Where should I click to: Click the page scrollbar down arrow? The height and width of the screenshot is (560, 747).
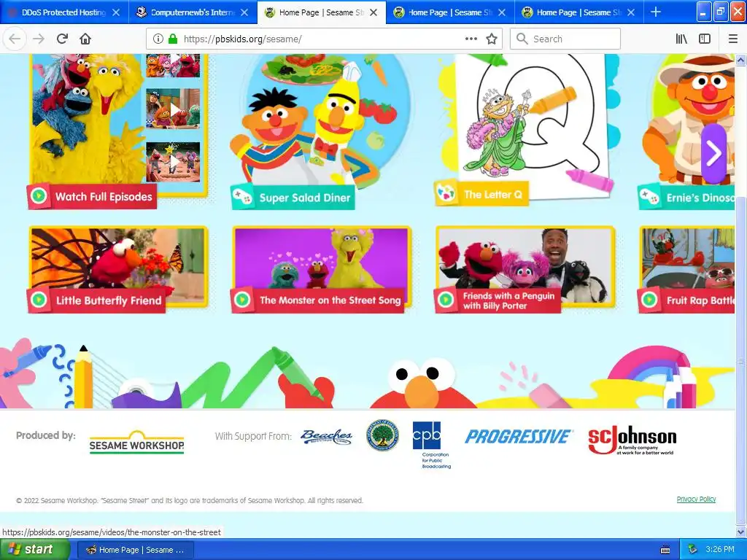click(x=741, y=531)
